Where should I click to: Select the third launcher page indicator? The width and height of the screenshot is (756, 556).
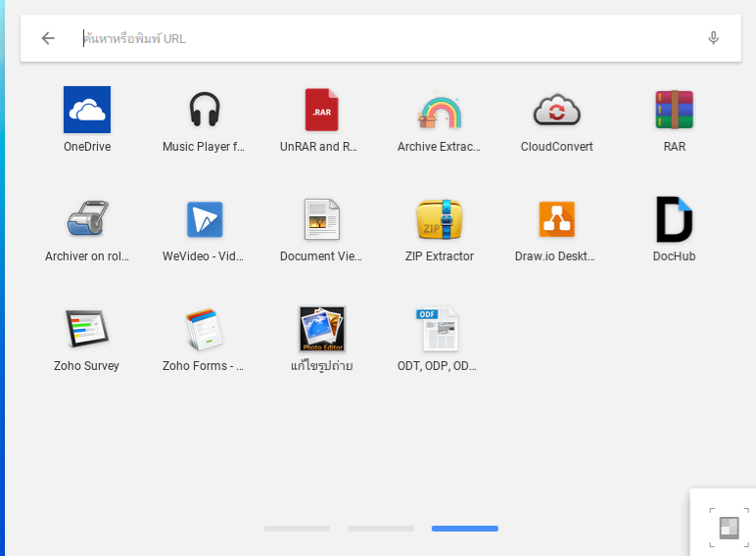pyautogui.click(x=465, y=529)
